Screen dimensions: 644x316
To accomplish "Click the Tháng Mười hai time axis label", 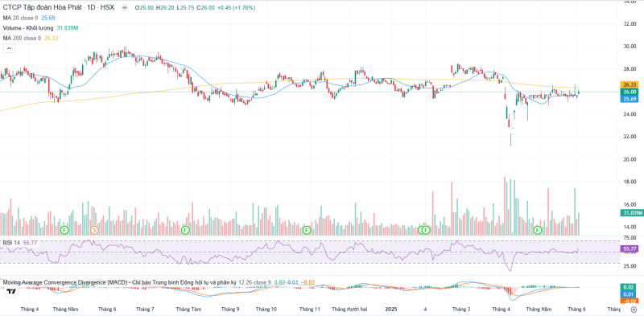I will 350,309.
